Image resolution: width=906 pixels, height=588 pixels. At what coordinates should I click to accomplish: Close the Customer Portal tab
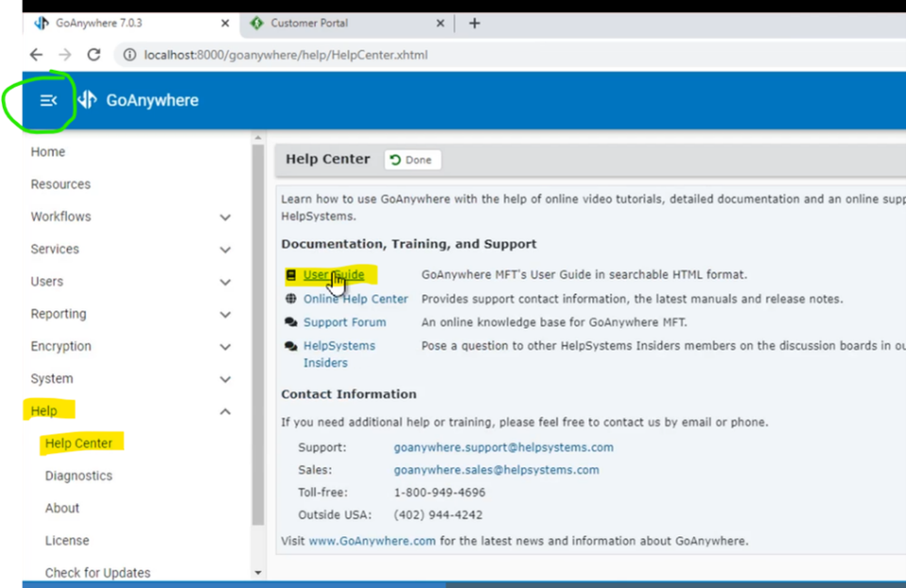point(440,24)
